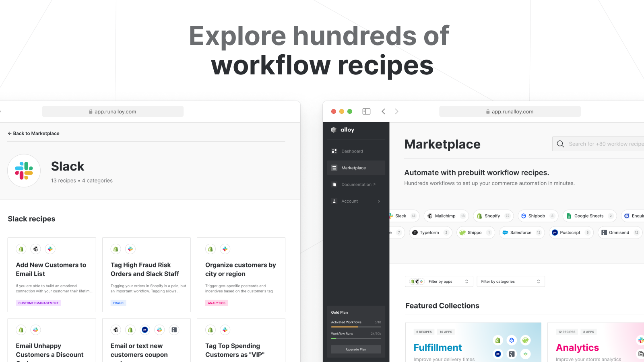Click the Omnisend filter chip
Screen dimensions: 644x362
(x=619, y=232)
